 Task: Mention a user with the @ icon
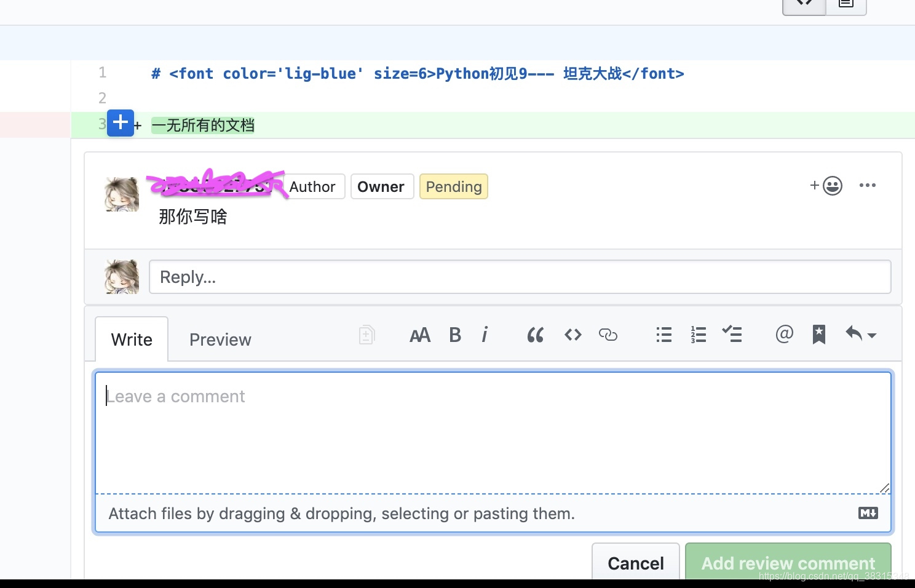[785, 334]
